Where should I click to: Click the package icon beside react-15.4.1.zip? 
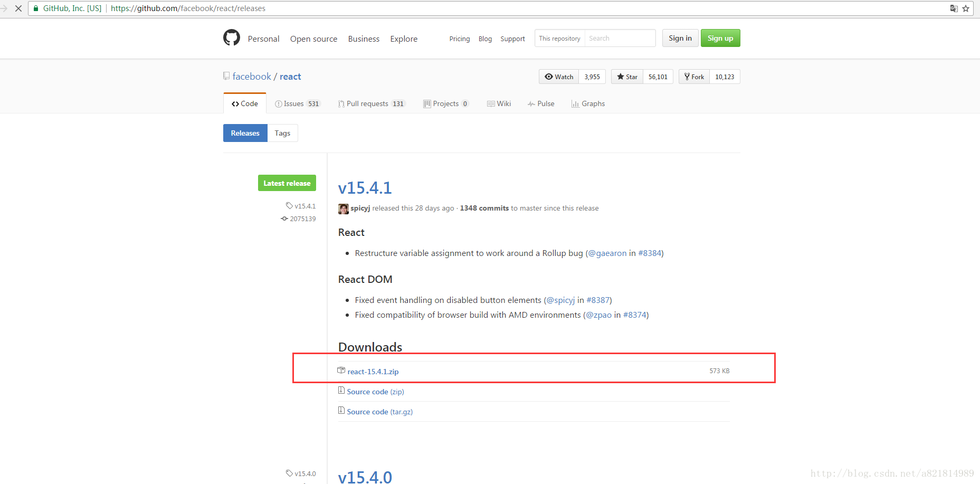[x=341, y=371]
